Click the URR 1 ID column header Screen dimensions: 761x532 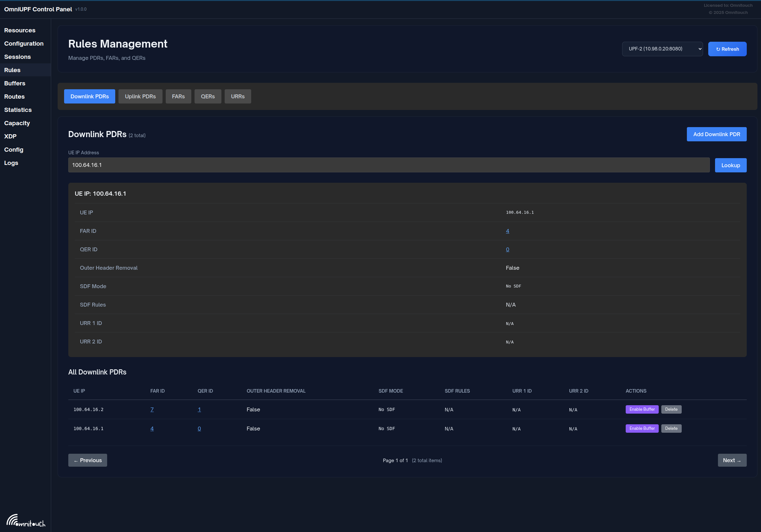click(522, 391)
